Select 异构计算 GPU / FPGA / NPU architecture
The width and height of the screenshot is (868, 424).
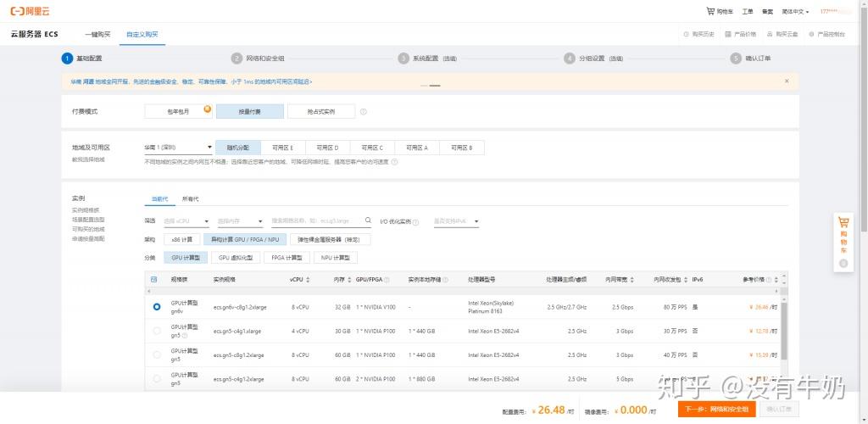(x=245, y=240)
